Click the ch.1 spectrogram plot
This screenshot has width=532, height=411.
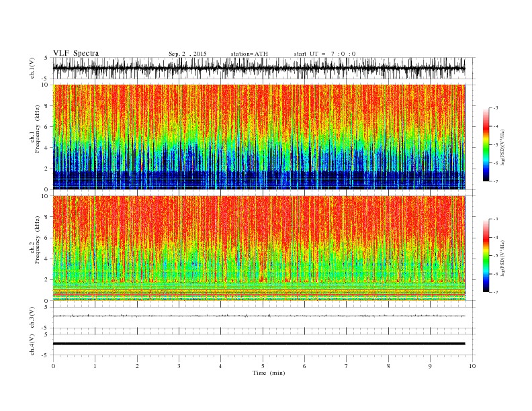click(259, 137)
